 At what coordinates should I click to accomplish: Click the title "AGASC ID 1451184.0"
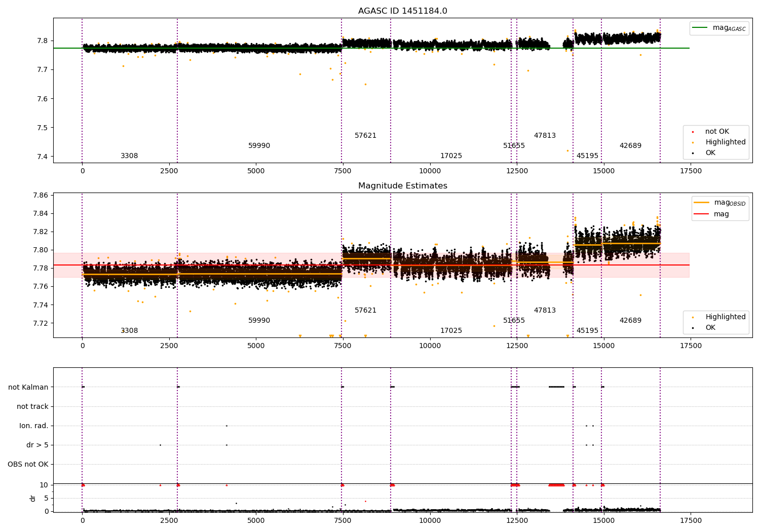(x=402, y=11)
